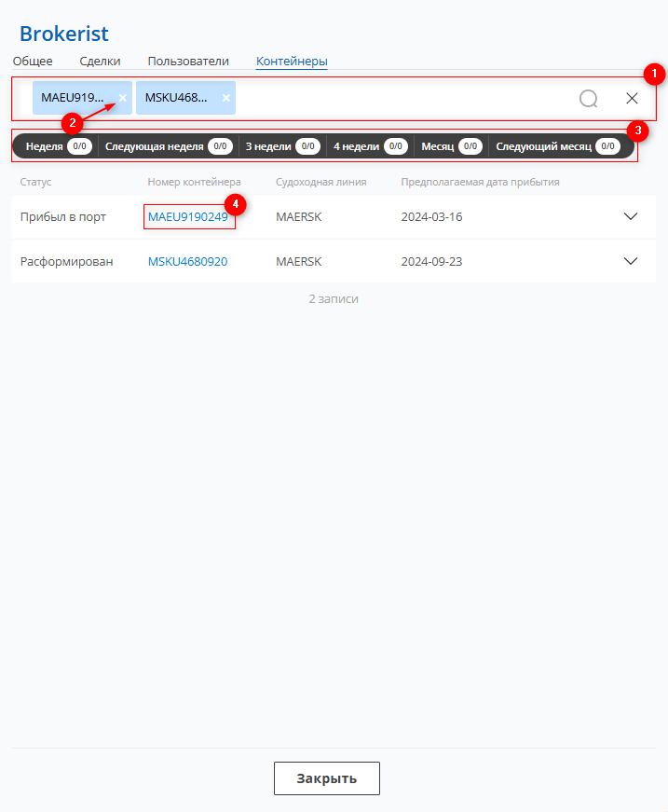Switch to the Общее tab
This screenshot has height=812, width=668.
33,62
